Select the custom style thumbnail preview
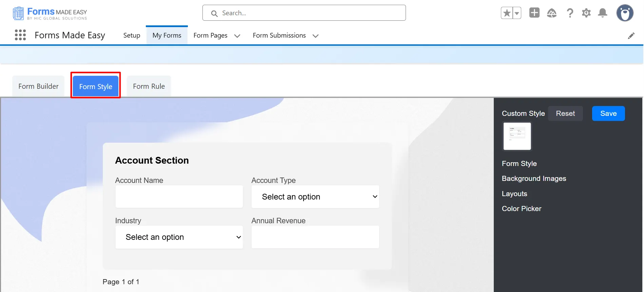The image size is (644, 292). pyautogui.click(x=517, y=136)
